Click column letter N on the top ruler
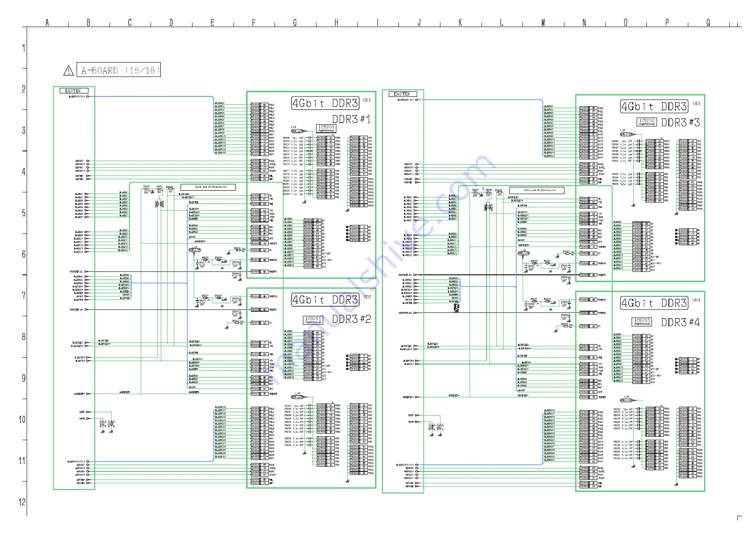 (x=584, y=22)
